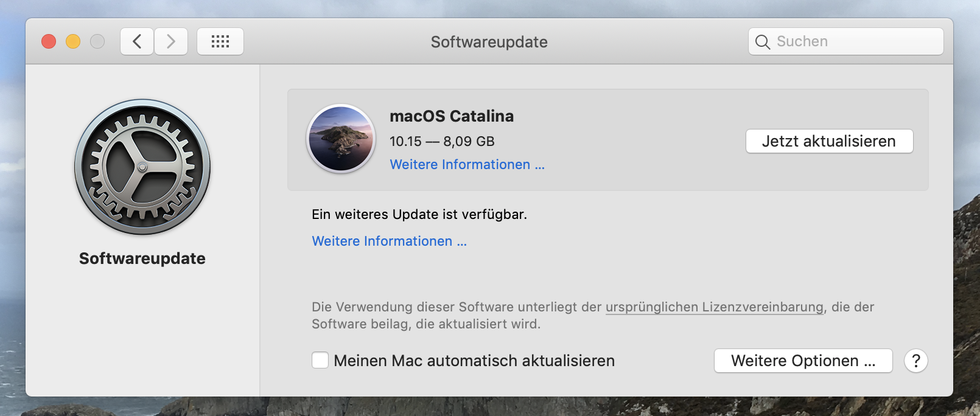
Task: Click the macOS Catalina island icon
Action: 341,139
